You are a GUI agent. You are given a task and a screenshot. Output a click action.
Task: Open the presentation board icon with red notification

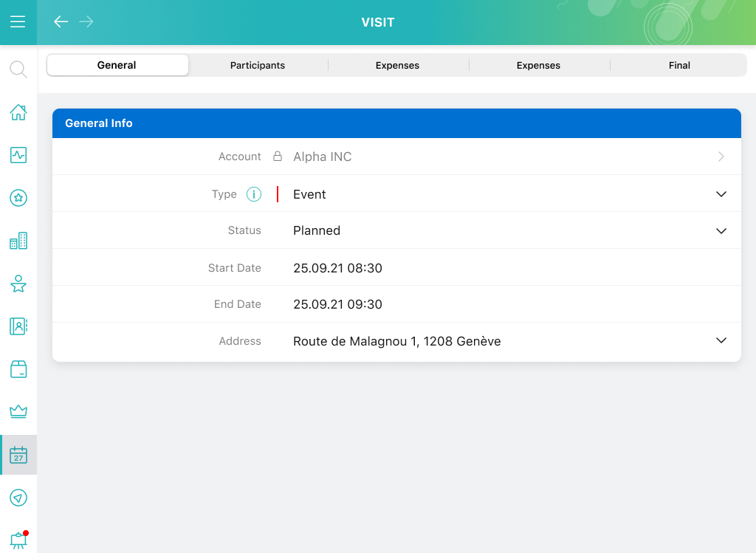point(18,540)
